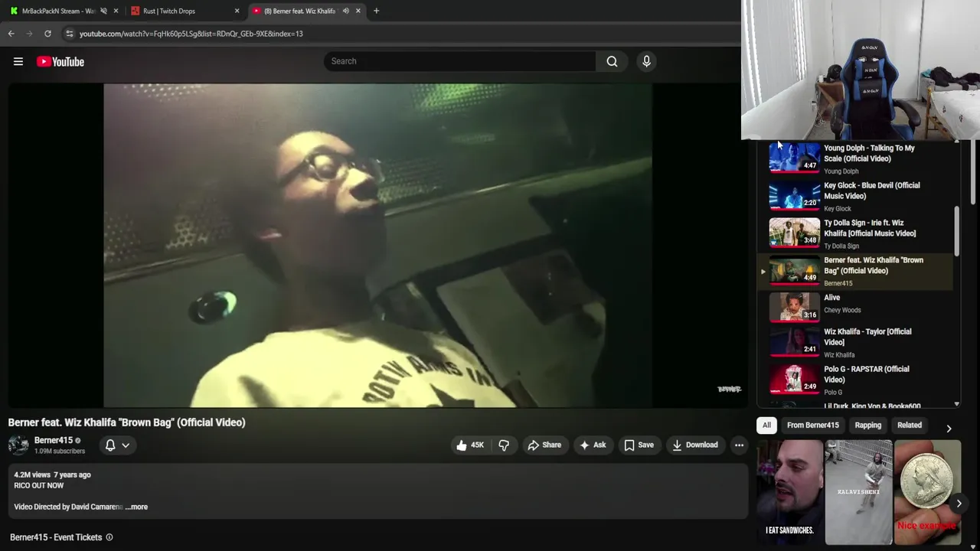Click the video player to pause
980x551 pixels.
click(x=377, y=245)
